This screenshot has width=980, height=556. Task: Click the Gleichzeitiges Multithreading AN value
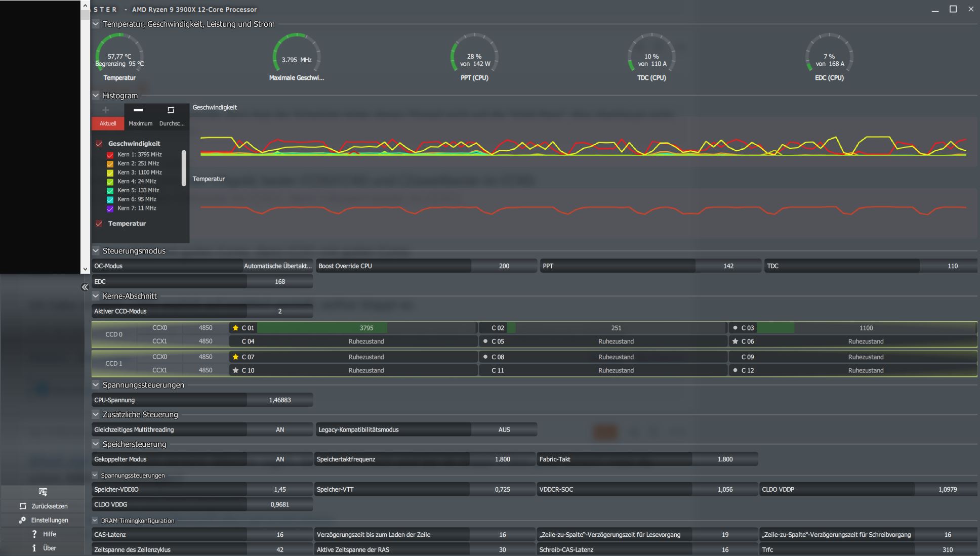[280, 430]
